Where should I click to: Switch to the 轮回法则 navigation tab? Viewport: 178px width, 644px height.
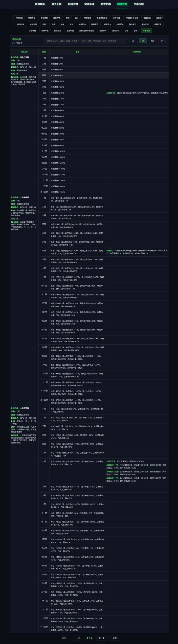[x=73, y=4]
